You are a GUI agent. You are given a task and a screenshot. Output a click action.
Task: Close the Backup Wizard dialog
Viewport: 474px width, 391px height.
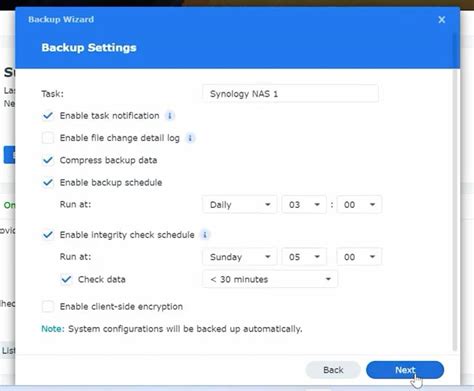(x=442, y=20)
